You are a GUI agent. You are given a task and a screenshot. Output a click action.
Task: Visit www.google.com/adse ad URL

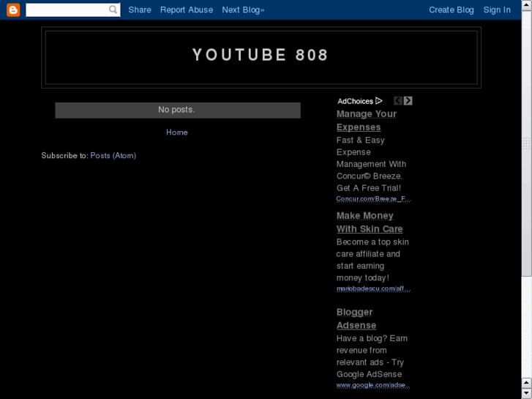[x=373, y=385]
